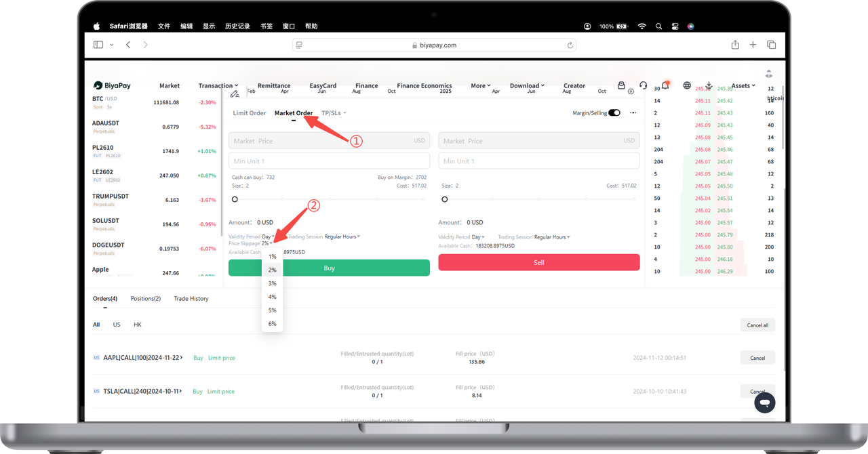This screenshot has height=454, width=868.
Task: Click the BiyaPay logo
Action: [x=112, y=86]
